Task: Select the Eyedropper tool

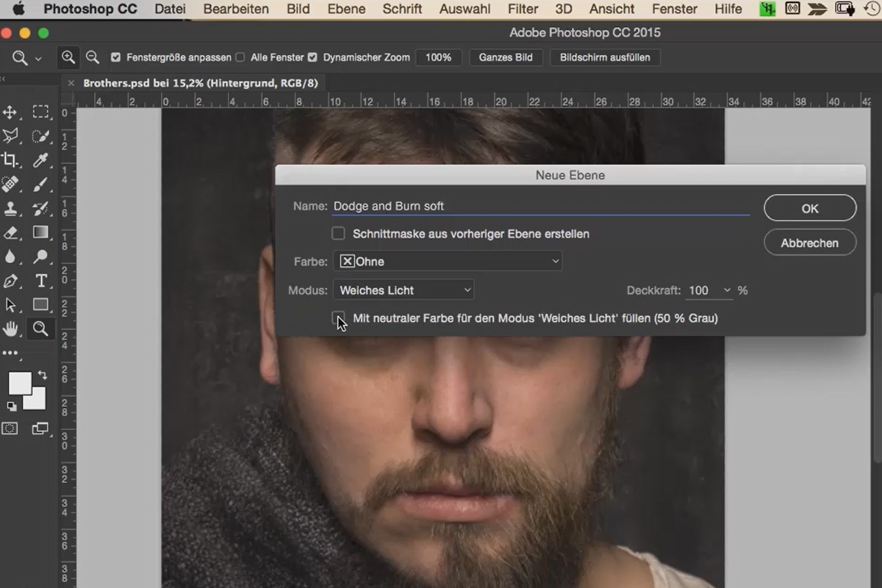Action: [x=42, y=161]
